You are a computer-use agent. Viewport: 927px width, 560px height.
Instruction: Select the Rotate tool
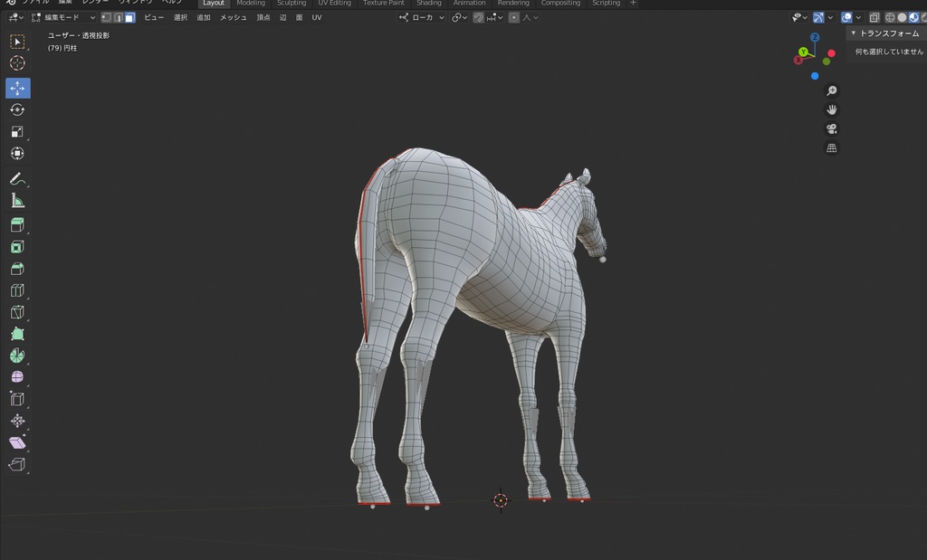click(x=16, y=109)
